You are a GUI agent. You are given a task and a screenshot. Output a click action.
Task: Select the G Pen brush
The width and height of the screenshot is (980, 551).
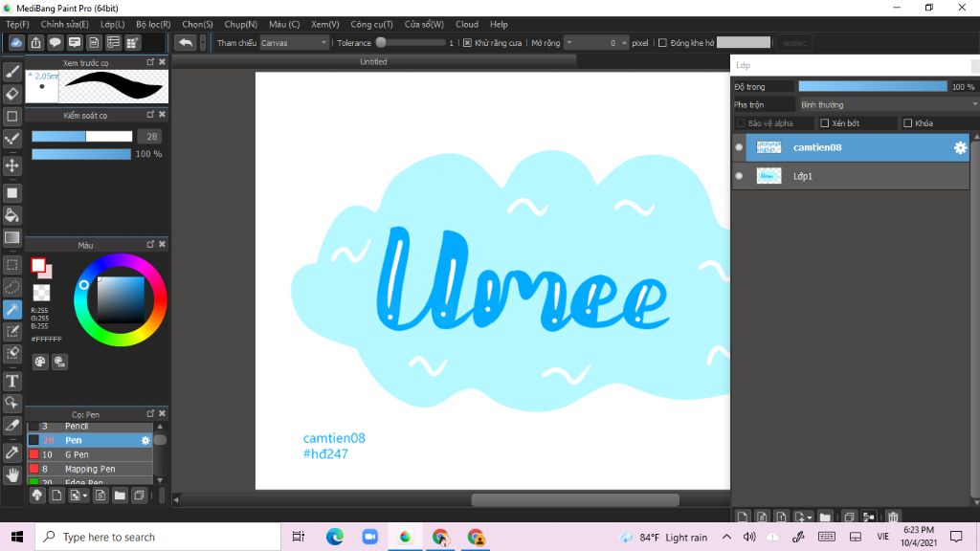click(x=90, y=454)
